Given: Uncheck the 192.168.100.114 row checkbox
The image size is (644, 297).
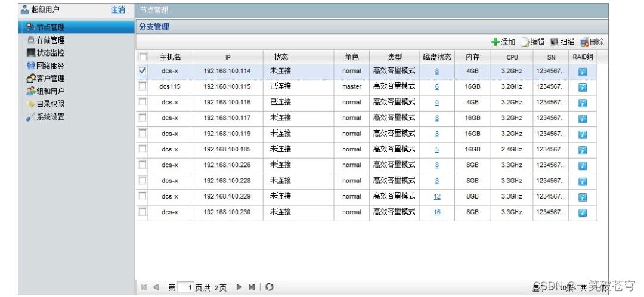Looking at the screenshot, I should click(x=142, y=70).
